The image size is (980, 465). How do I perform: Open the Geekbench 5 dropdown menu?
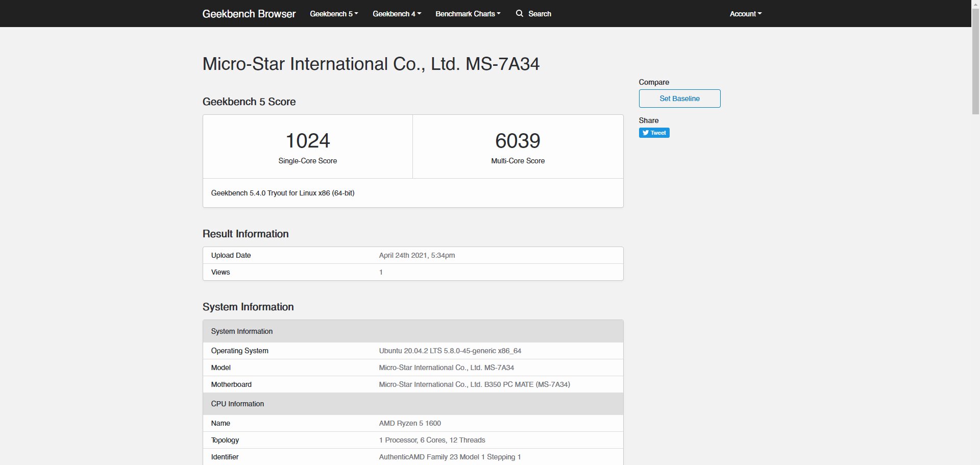334,14
